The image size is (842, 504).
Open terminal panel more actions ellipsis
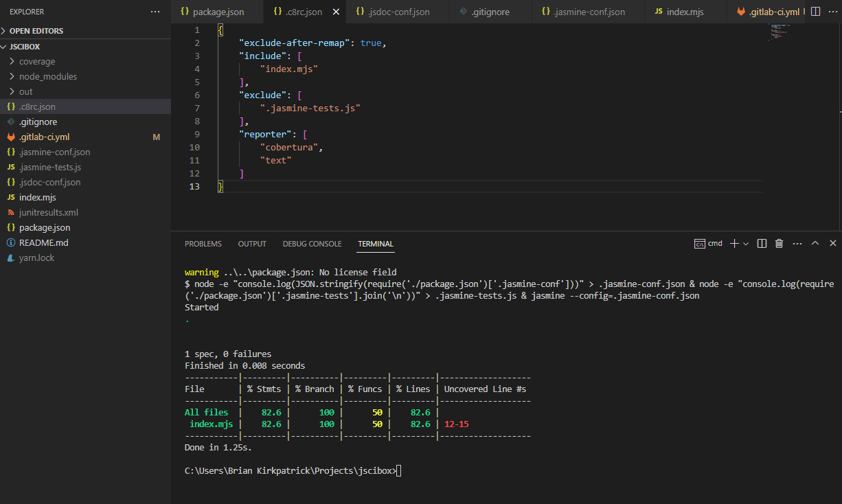pyautogui.click(x=797, y=244)
